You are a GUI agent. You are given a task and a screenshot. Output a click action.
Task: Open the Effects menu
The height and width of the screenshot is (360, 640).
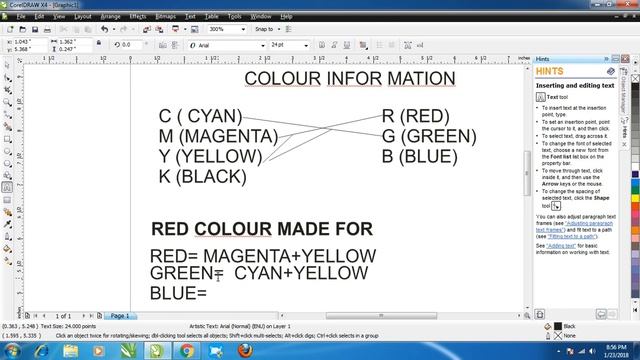(138, 16)
